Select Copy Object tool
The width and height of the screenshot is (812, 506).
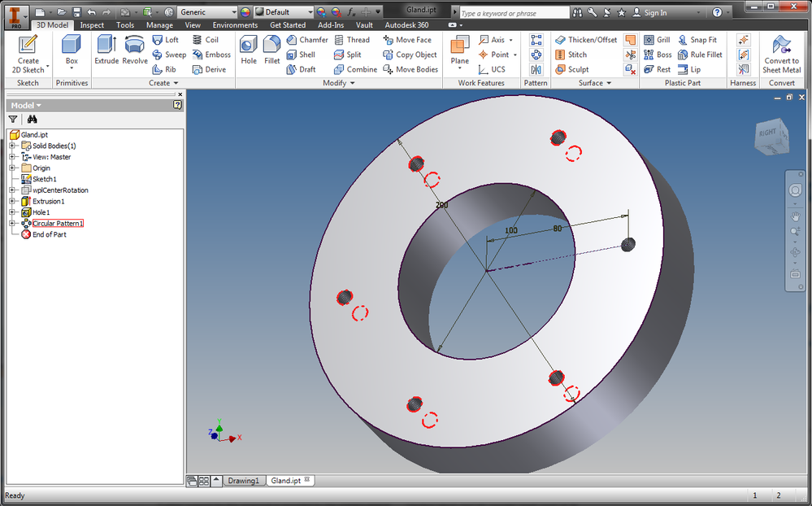point(410,55)
